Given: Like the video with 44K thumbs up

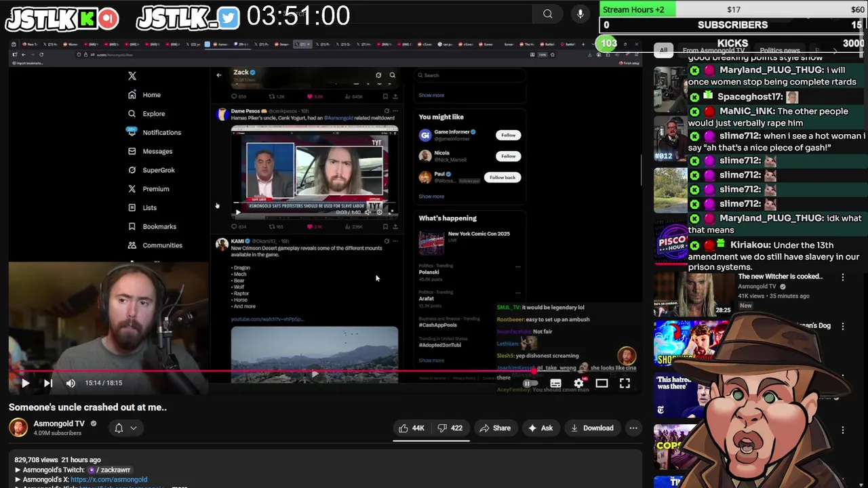Looking at the screenshot, I should 411,428.
